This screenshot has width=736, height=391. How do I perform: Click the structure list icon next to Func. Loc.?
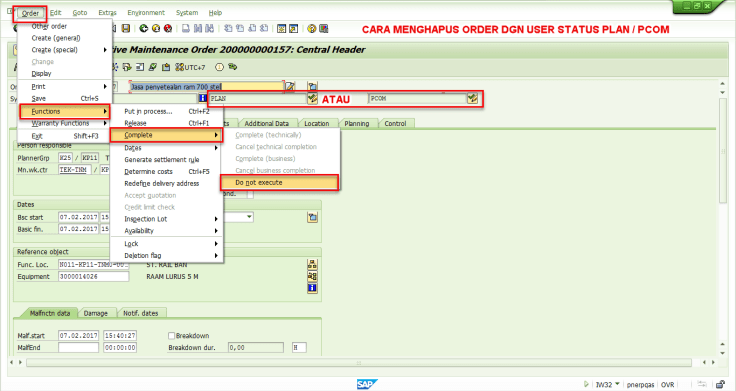tap(312, 264)
